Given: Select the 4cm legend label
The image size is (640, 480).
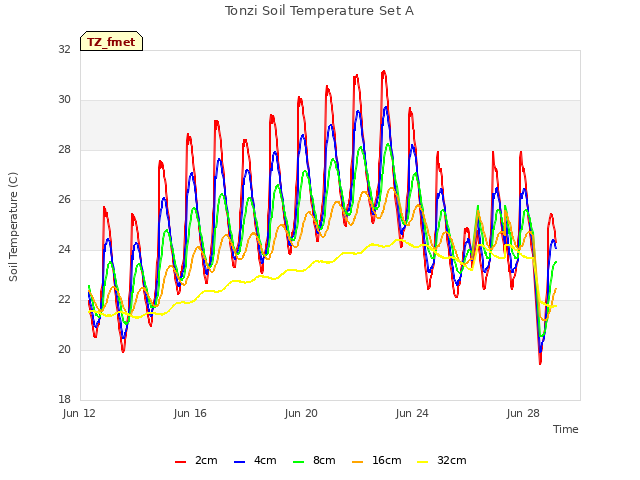Looking at the screenshot, I should tap(265, 460).
